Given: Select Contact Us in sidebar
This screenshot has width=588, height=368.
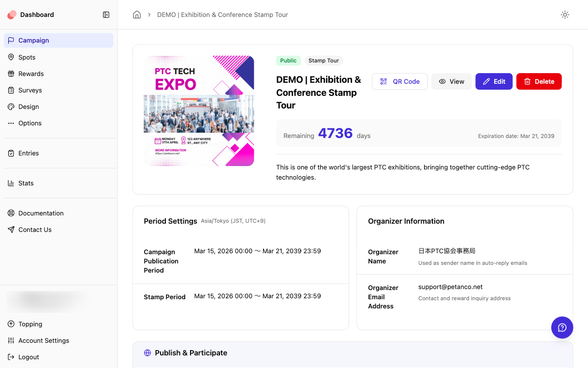Looking at the screenshot, I should (59, 230).
